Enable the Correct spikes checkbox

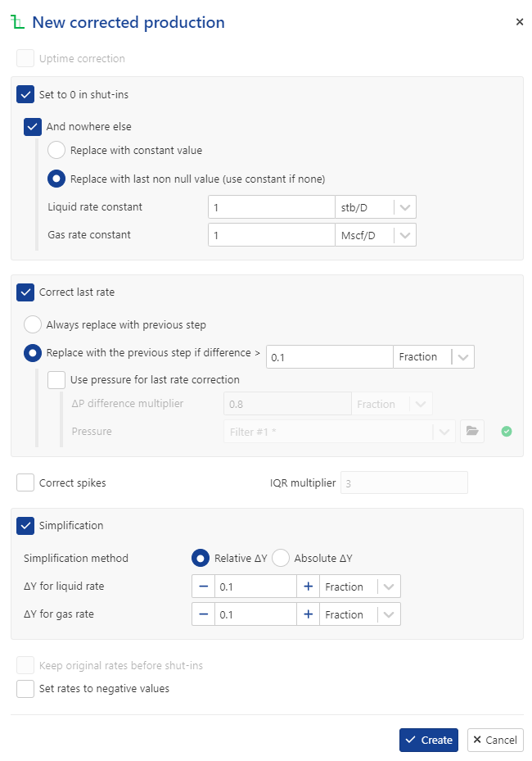(x=25, y=482)
